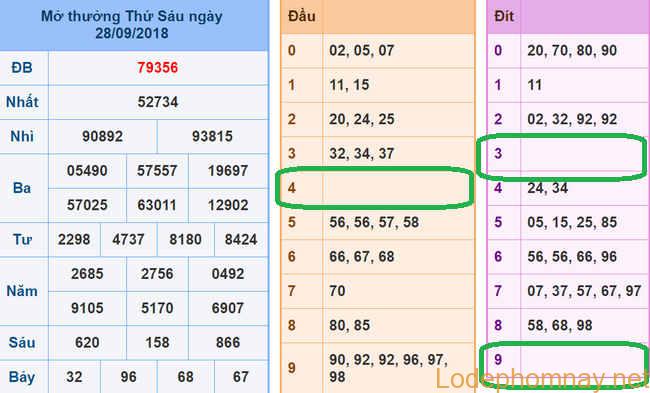Click the number 8180
Screen dimensions: 650x393
185,240
